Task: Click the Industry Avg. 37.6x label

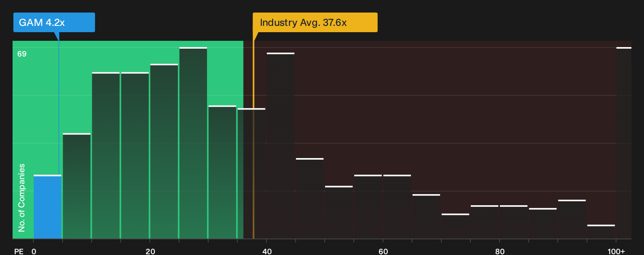Action: pos(315,22)
